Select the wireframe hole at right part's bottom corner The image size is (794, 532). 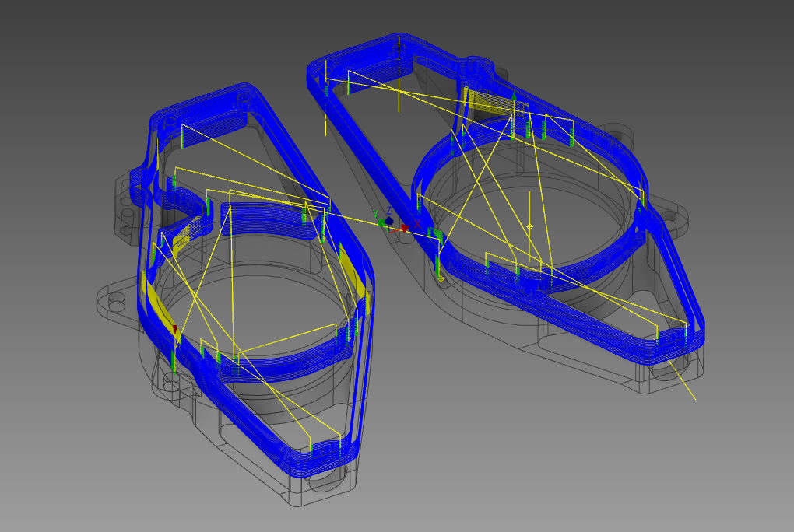(668, 370)
